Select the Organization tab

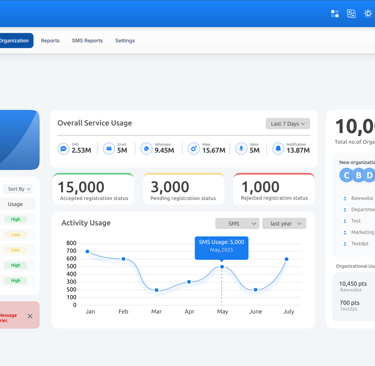point(16,41)
